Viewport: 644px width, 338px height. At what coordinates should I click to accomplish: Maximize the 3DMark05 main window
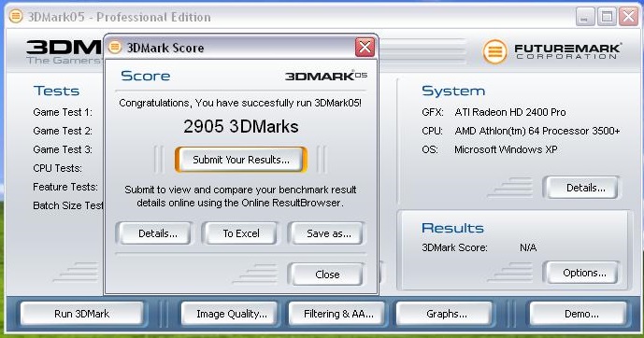point(607,17)
